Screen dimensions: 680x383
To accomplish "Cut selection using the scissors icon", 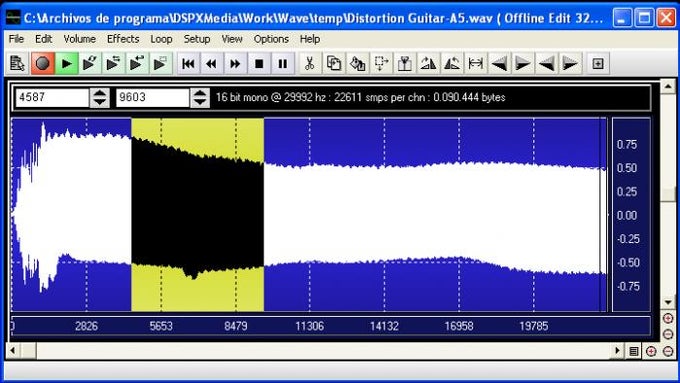I will click(309, 64).
